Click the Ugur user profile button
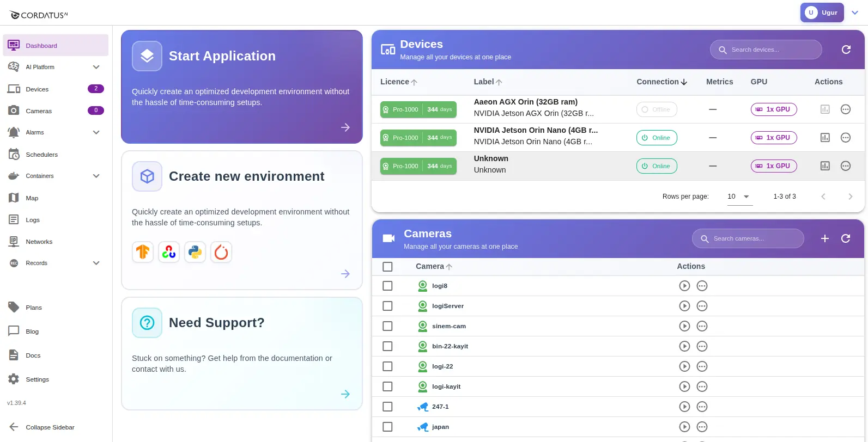 point(822,13)
